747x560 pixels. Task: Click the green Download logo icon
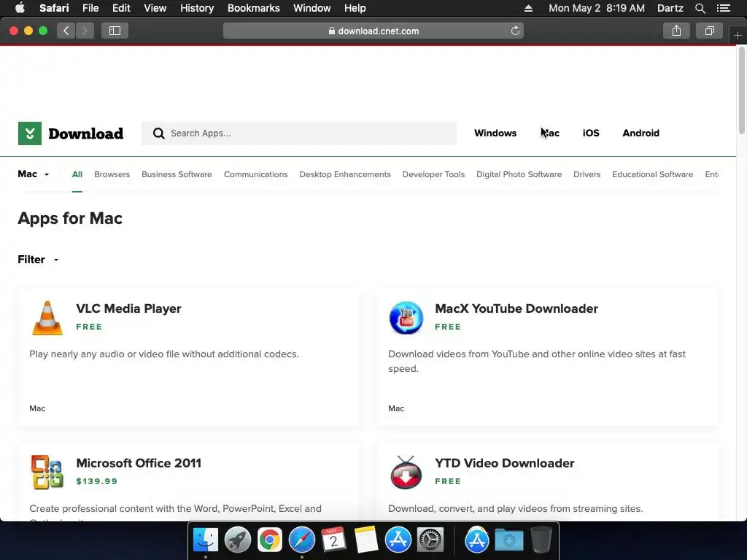point(29,133)
